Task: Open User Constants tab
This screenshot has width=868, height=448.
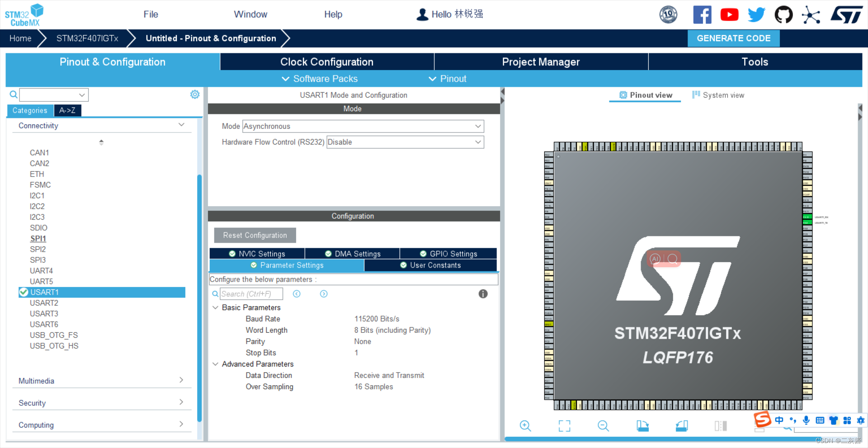Action: point(430,265)
